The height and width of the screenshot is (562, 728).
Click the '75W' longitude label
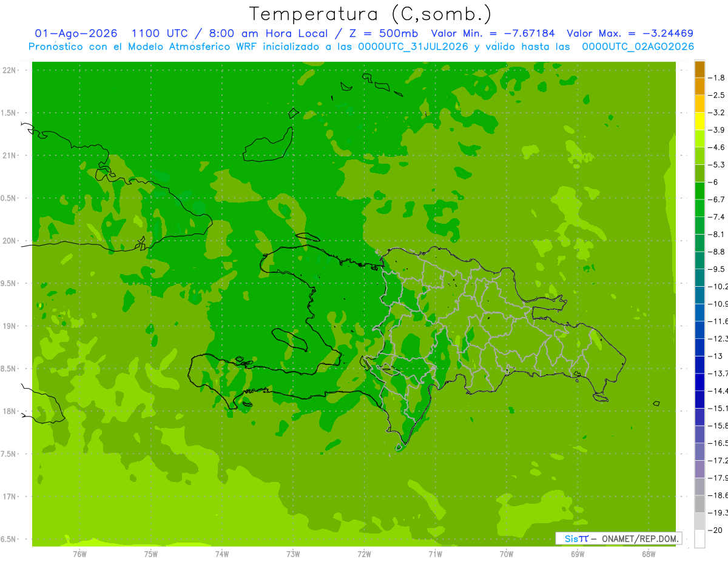coord(150,554)
